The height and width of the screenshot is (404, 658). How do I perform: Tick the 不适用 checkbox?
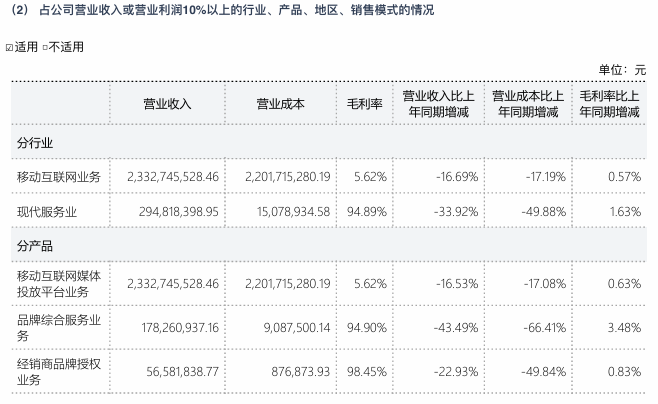(46, 47)
